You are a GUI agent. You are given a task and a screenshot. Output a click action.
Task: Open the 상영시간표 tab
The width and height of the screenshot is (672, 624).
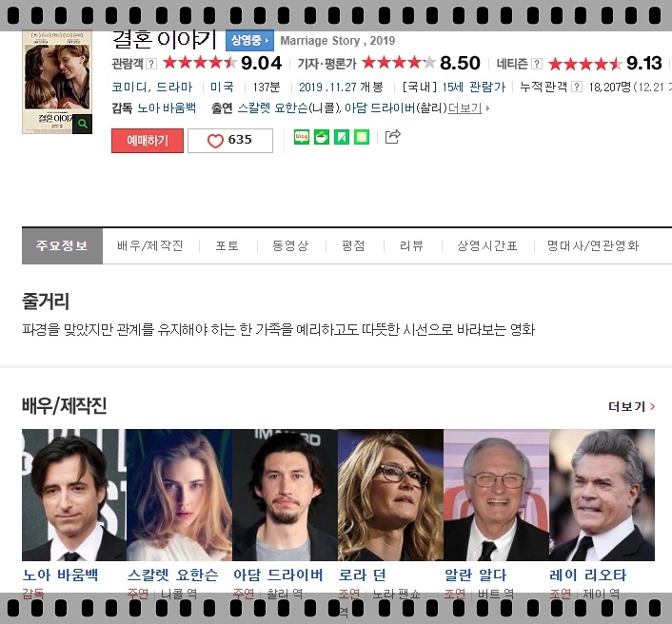[x=486, y=245]
